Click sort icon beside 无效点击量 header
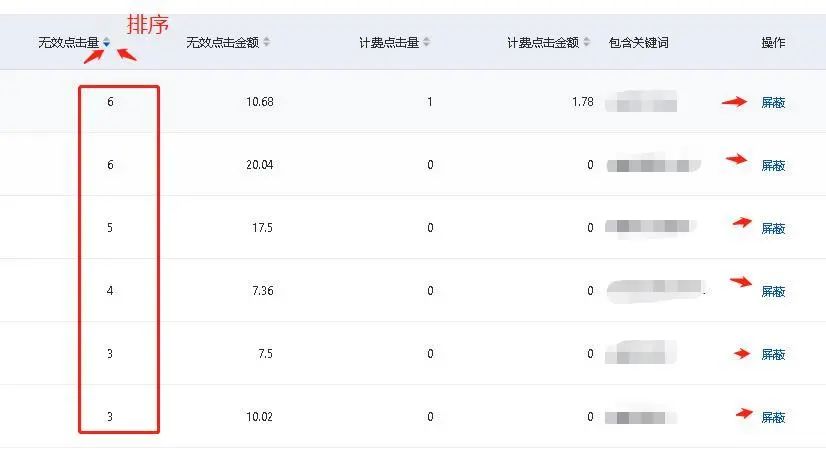 (107, 42)
